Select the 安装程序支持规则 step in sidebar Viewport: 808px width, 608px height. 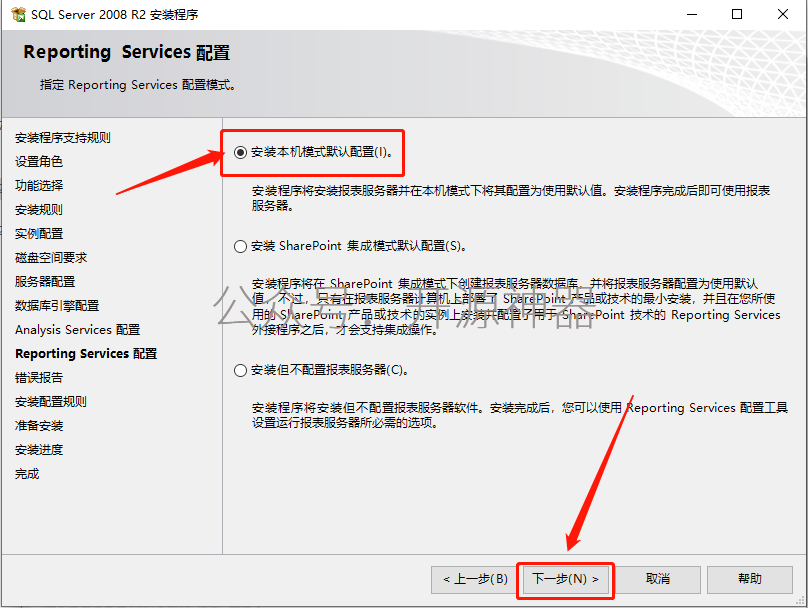point(63,138)
